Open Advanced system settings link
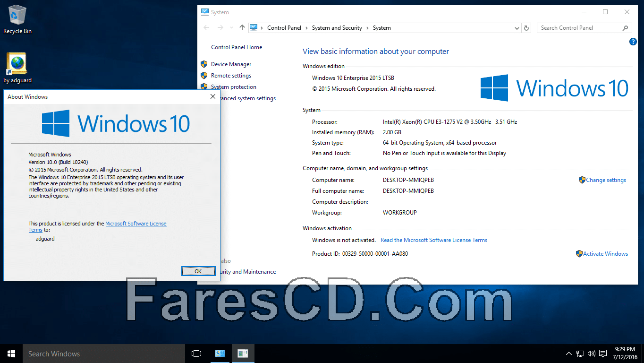Image resolution: width=644 pixels, height=363 pixels. [x=248, y=98]
